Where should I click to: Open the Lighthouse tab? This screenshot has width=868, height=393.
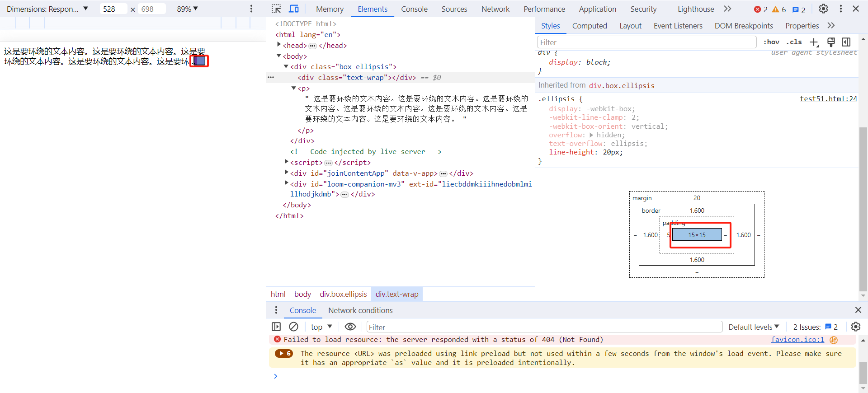[x=696, y=9]
